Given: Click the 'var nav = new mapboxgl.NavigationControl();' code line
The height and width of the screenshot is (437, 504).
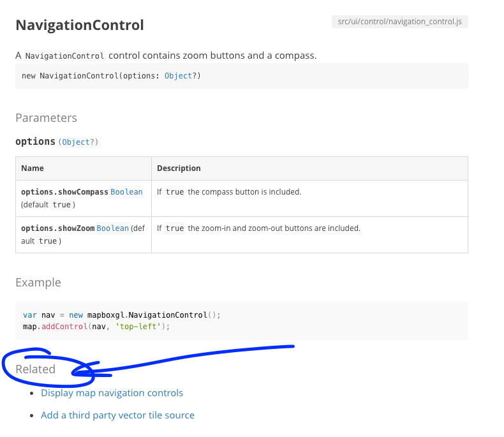Looking at the screenshot, I should coord(122,315).
